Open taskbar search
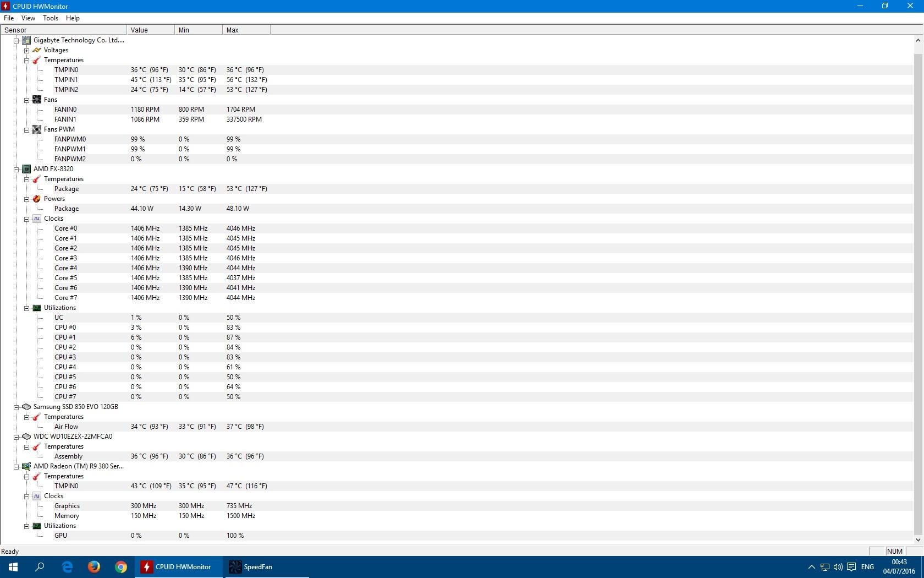 [40, 567]
